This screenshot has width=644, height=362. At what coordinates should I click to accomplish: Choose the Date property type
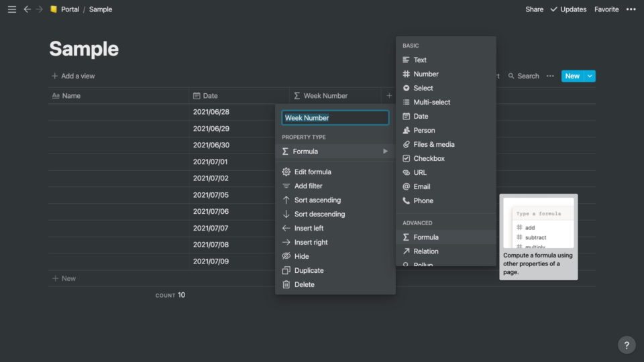pyautogui.click(x=446, y=116)
